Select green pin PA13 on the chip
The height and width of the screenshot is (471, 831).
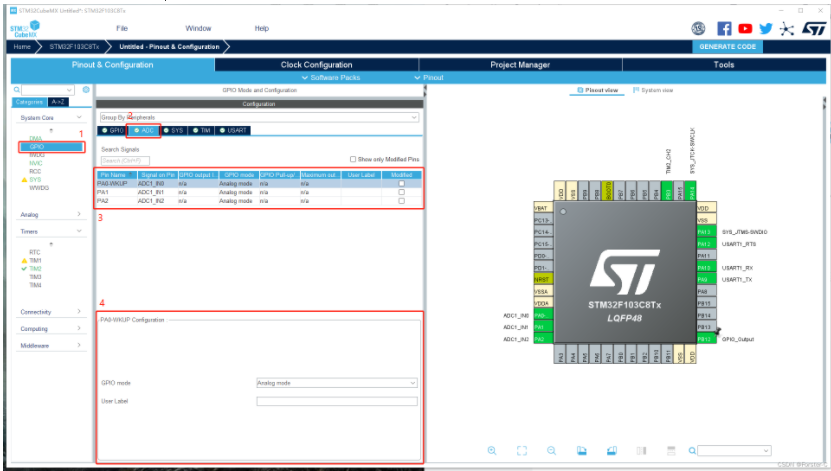tap(706, 232)
